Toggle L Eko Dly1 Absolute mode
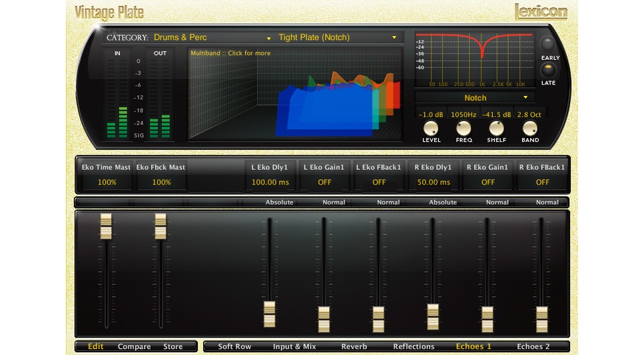 tap(279, 202)
